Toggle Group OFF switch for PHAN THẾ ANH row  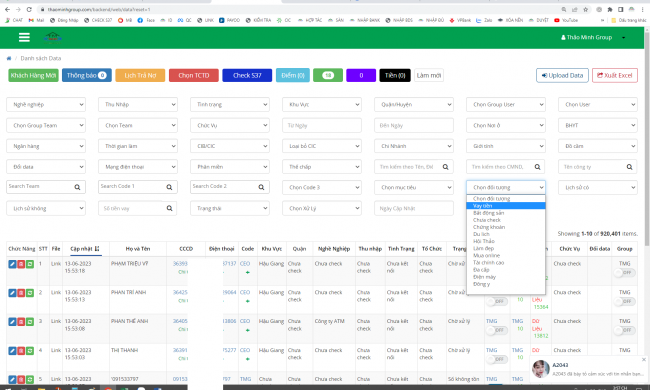click(x=624, y=330)
